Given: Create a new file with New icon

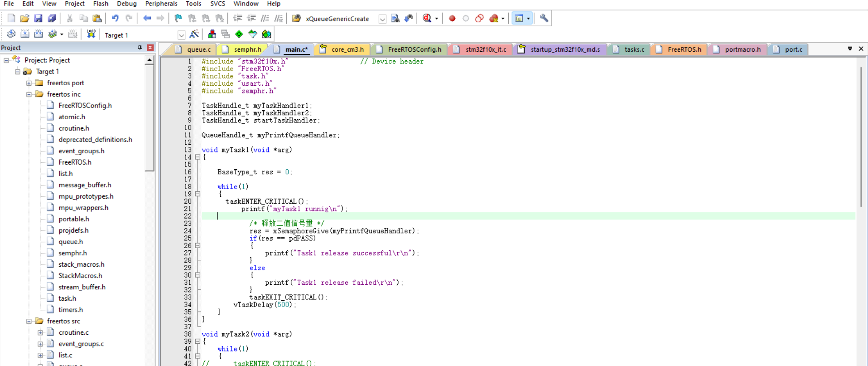Looking at the screenshot, I should pyautogui.click(x=11, y=19).
